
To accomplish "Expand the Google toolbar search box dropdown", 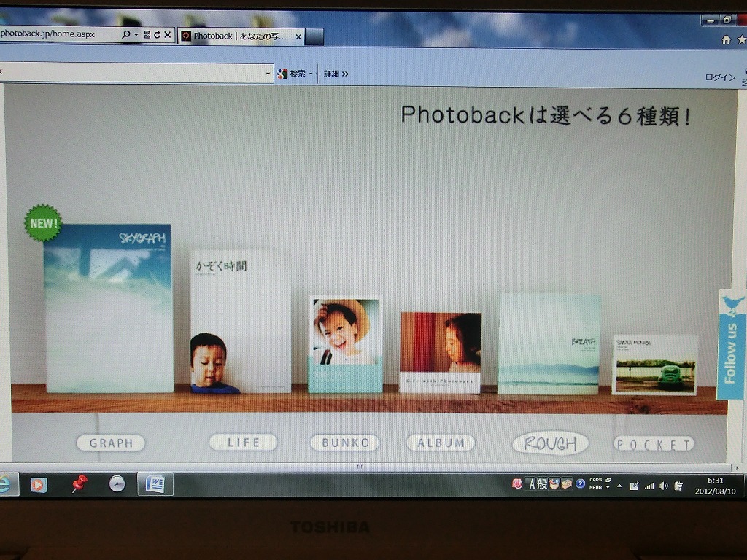I will (x=268, y=74).
